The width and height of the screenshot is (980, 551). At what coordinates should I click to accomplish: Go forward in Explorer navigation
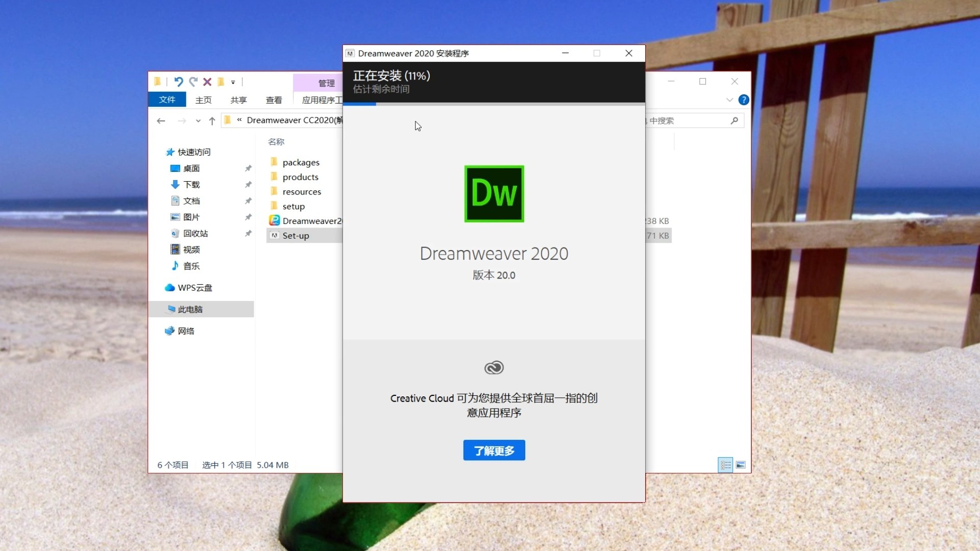click(182, 121)
